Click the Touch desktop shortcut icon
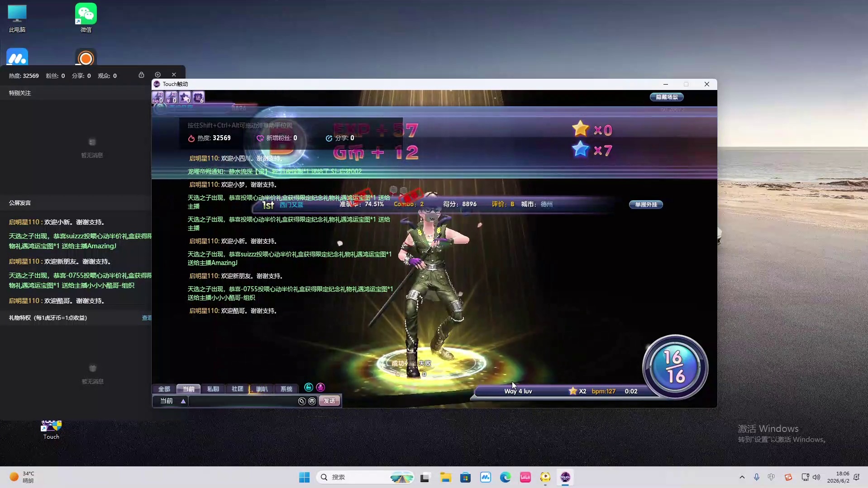 (51, 430)
